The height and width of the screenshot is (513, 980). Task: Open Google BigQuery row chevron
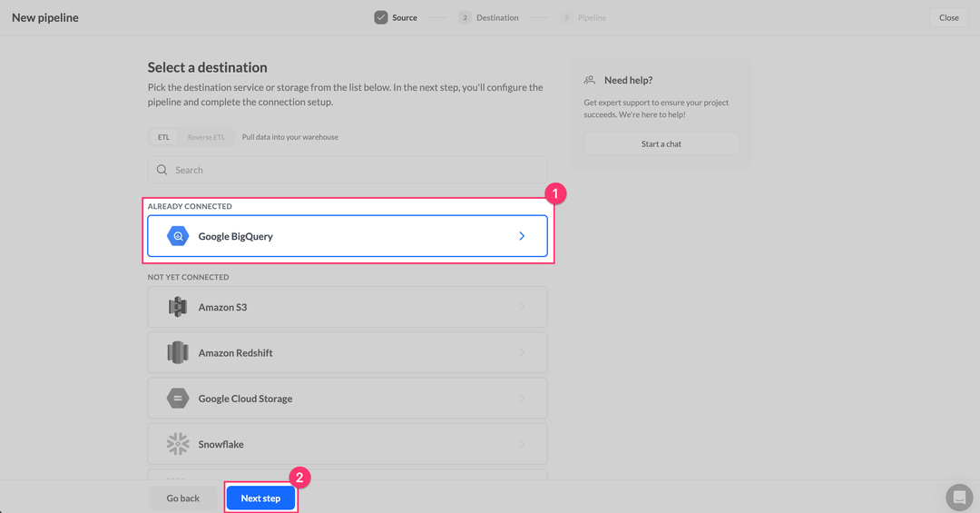coord(522,236)
